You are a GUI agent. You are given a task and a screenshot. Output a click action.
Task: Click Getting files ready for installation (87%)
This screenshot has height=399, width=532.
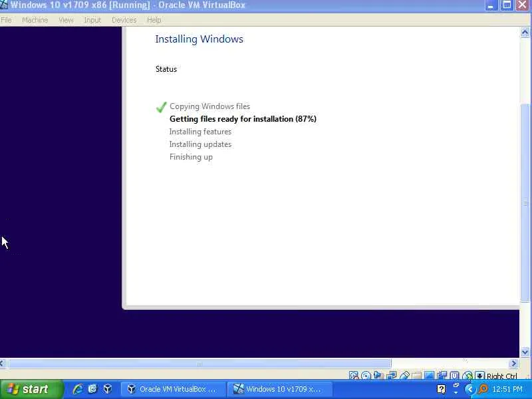coord(243,119)
